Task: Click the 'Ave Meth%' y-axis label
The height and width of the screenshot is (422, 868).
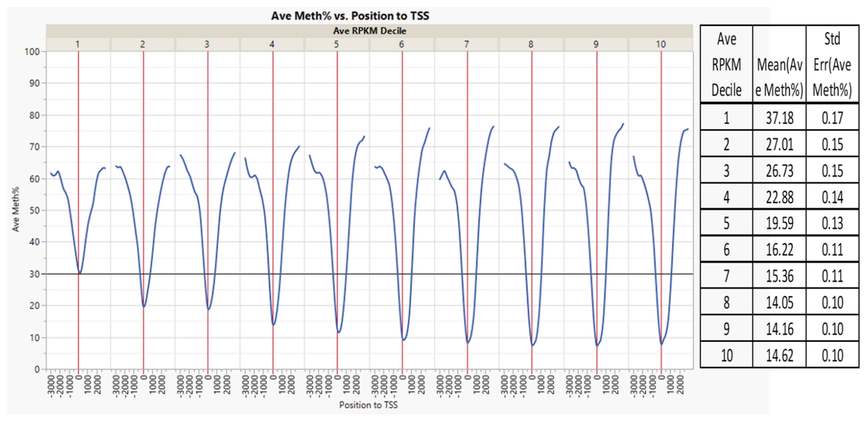Action: (15, 209)
